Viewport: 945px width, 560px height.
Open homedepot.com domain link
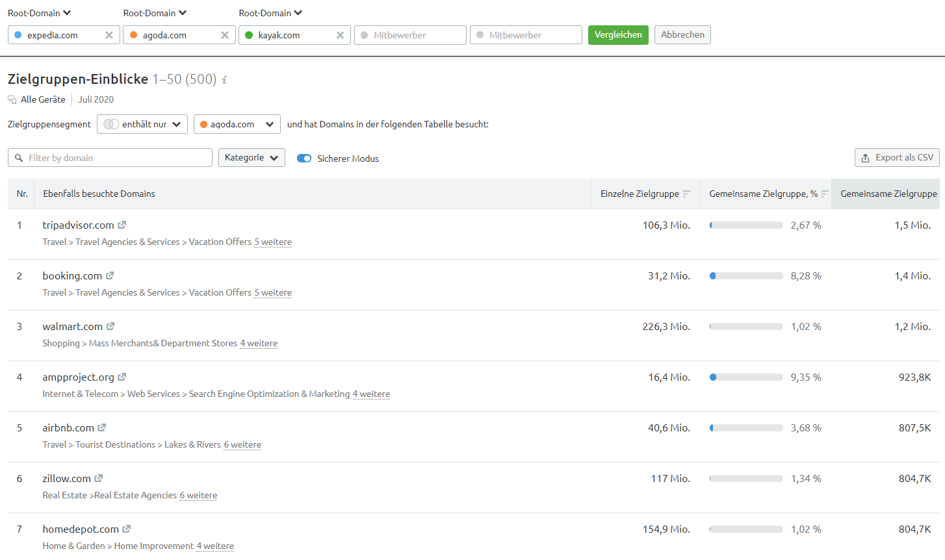pyautogui.click(x=81, y=529)
